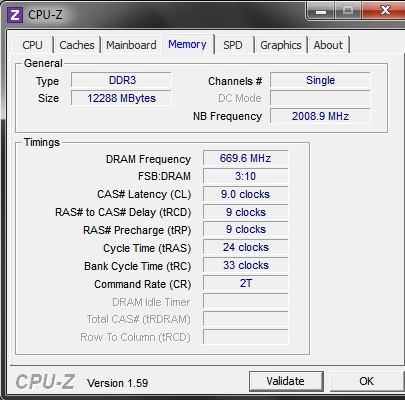The image size is (405, 400).
Task: Click the 9.0 clocks CAS Latency field
Action: [x=246, y=194]
